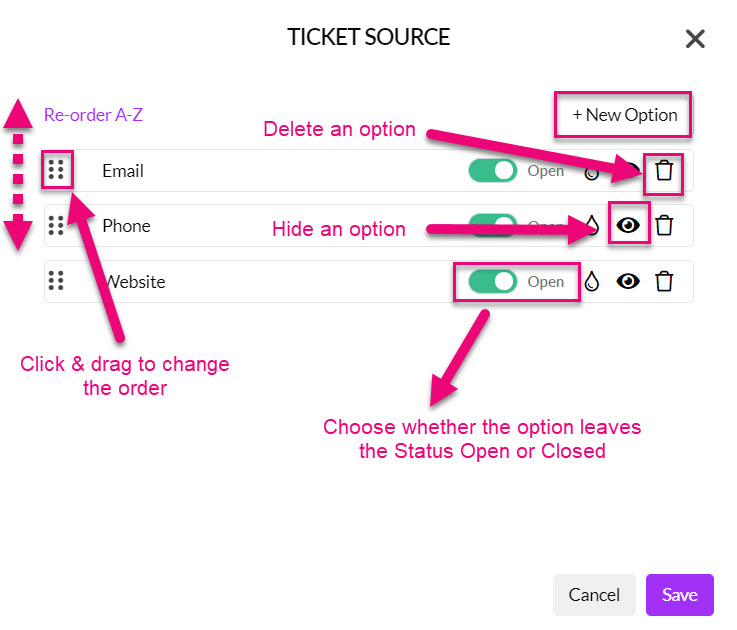The image size is (737, 630).
Task: Open color picker droplet for Phone
Action: [x=592, y=225]
